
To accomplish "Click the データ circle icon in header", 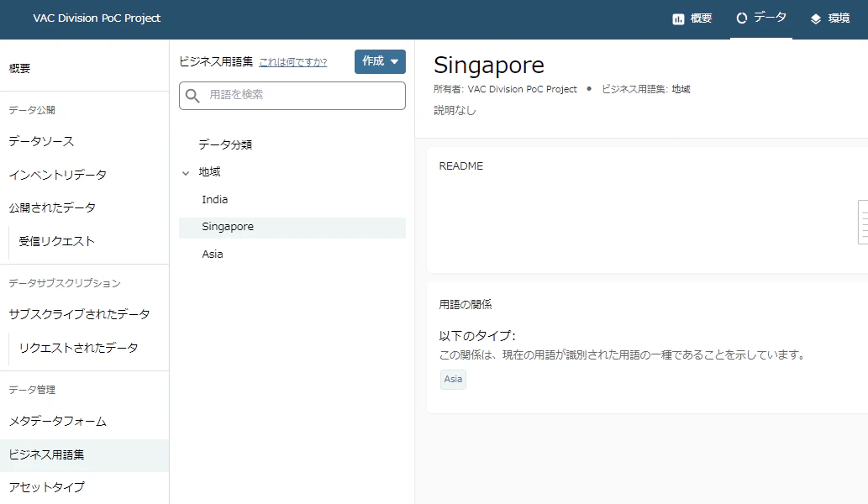I will (742, 18).
